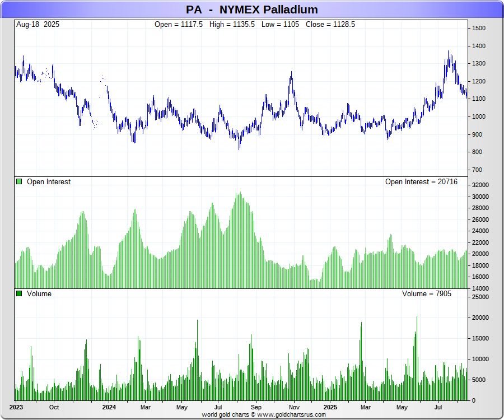Viewport: 504px width, 420px height.
Task: Click the 900 price axis label
Action: point(477,134)
